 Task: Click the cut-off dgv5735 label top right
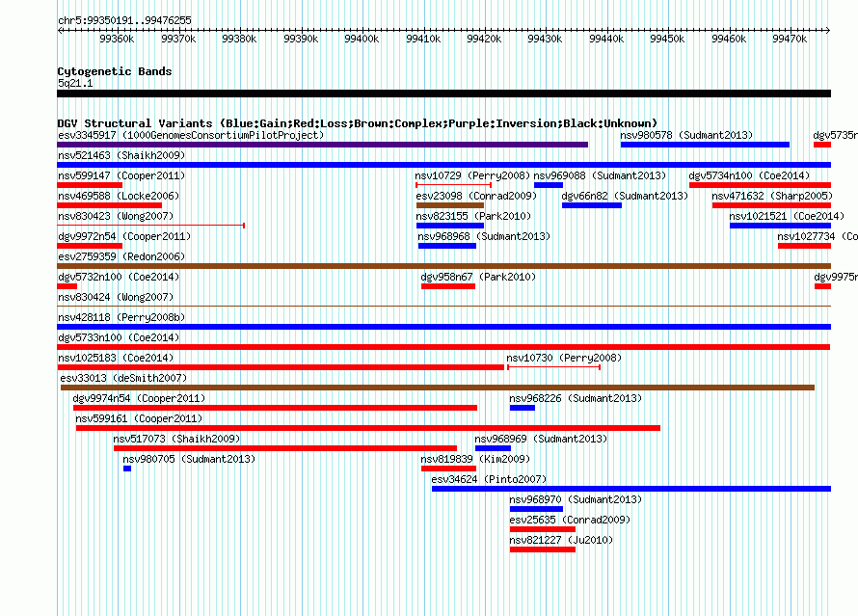[835, 135]
